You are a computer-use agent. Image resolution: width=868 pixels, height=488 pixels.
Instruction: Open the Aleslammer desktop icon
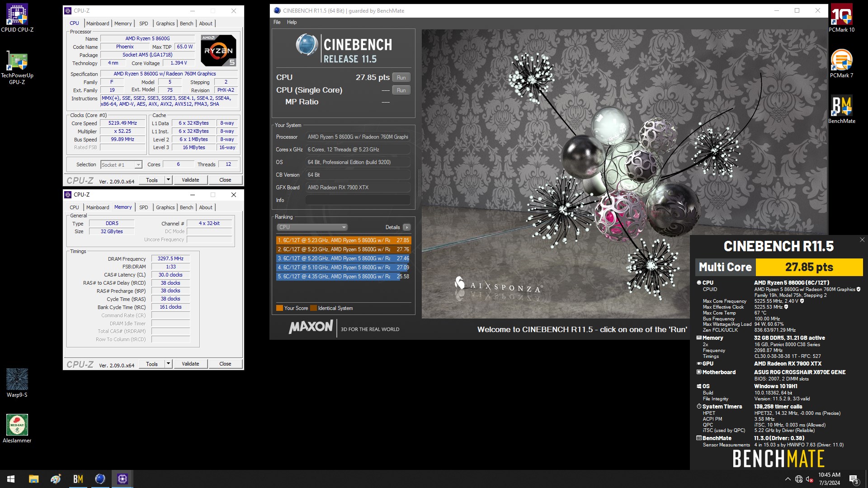click(x=17, y=429)
